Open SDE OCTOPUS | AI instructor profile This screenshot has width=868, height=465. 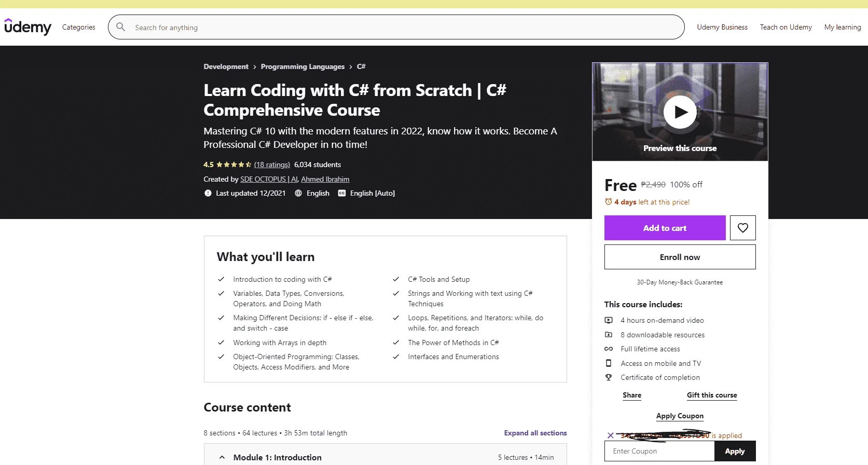coord(269,179)
